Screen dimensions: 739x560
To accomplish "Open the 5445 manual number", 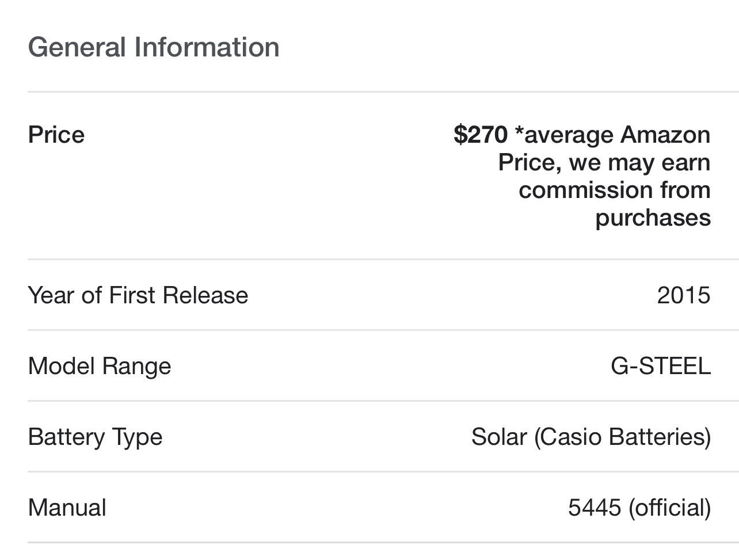I will click(595, 508).
